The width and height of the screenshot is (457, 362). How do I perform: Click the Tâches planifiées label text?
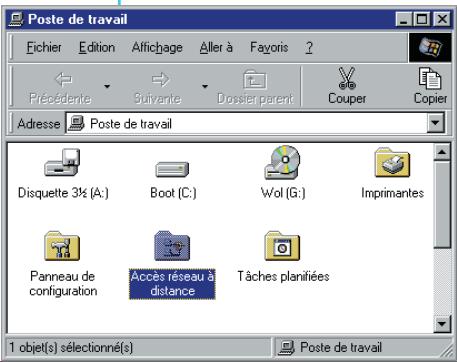pyautogui.click(x=283, y=276)
